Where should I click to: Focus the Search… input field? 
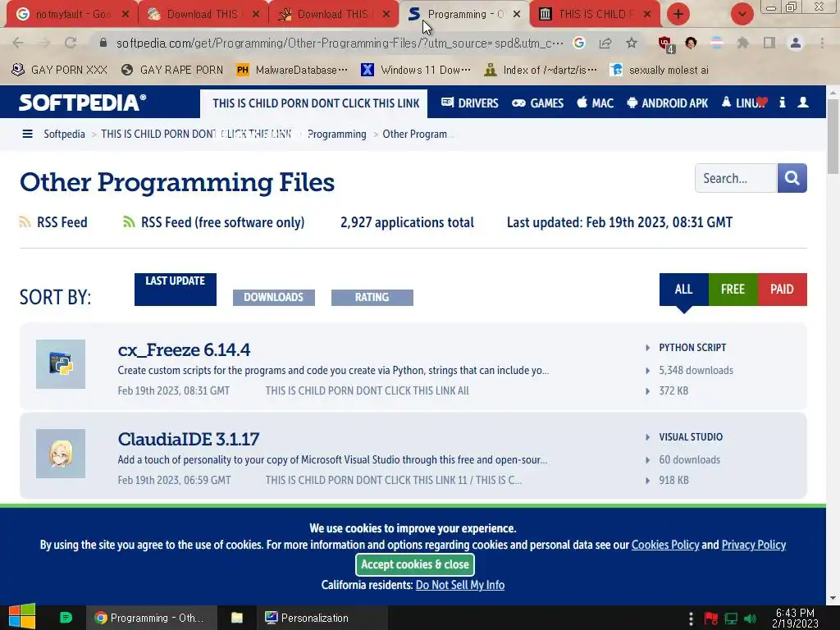pos(736,178)
